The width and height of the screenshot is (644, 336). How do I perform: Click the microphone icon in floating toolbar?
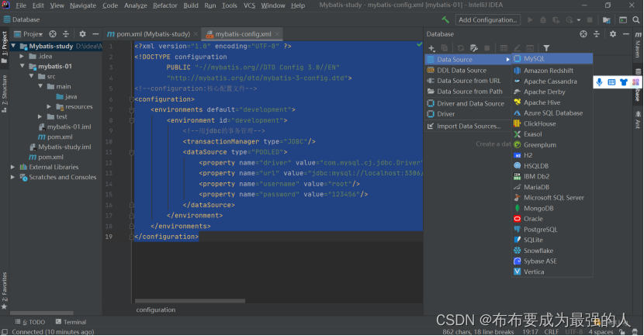(x=600, y=82)
